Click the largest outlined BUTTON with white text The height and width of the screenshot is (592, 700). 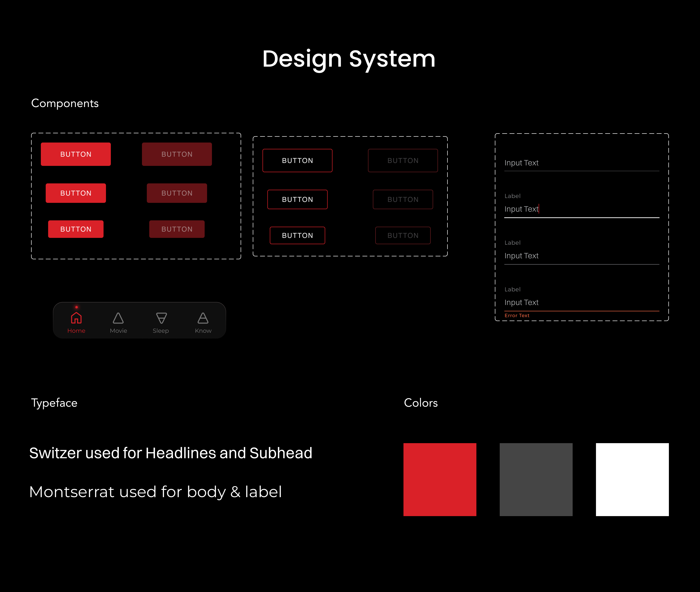click(297, 161)
